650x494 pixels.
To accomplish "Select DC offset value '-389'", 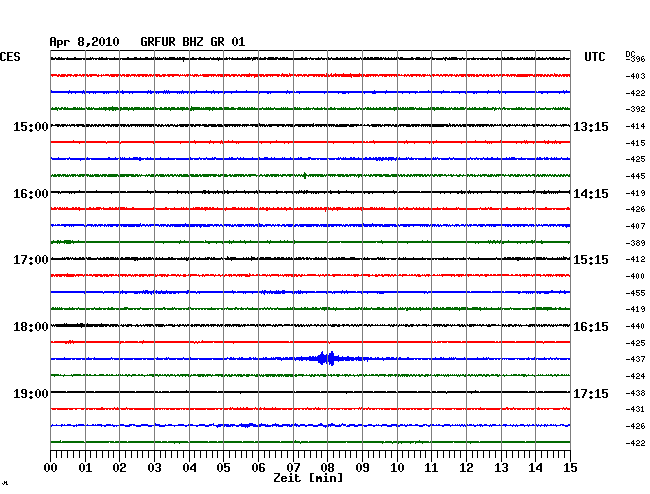I will click(635, 243).
